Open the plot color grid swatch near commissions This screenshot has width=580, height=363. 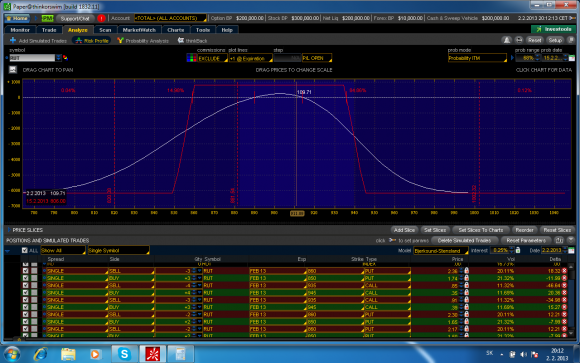(191, 58)
